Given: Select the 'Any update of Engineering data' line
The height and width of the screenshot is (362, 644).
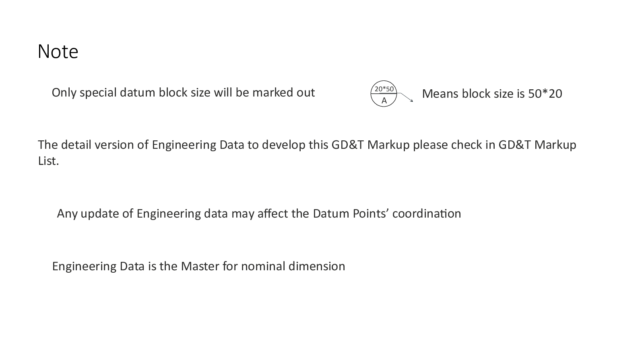Looking at the screenshot, I should tap(259, 213).
